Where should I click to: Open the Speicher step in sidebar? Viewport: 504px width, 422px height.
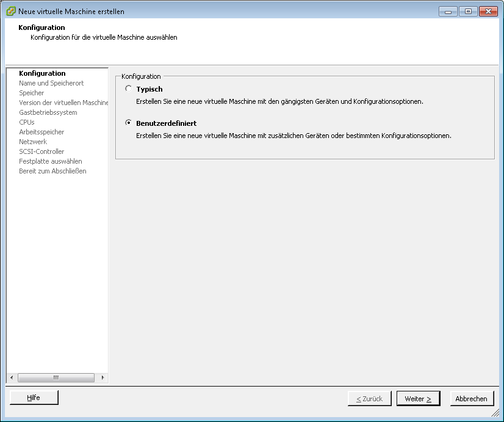pos(32,93)
